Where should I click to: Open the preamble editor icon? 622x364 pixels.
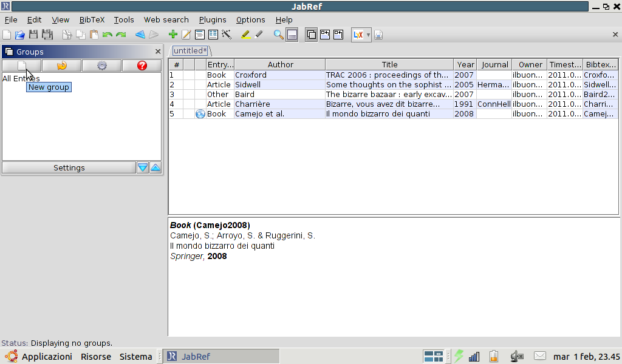tap(199, 35)
